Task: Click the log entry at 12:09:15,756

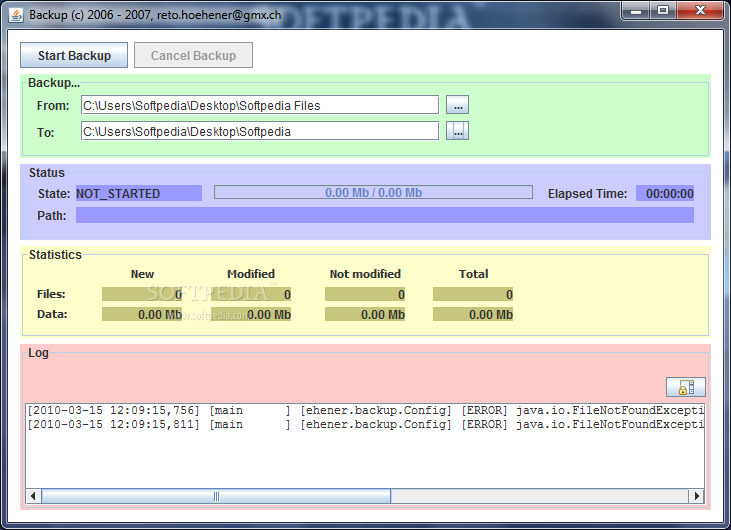Action: 365,410
